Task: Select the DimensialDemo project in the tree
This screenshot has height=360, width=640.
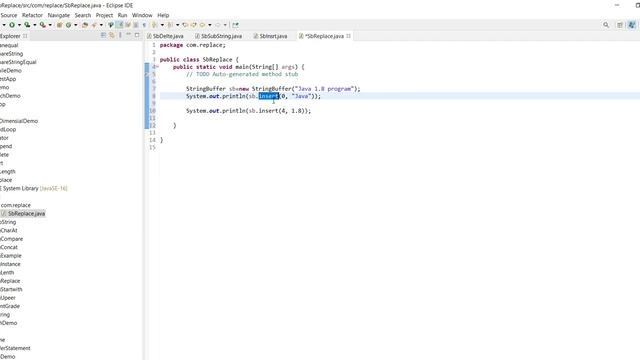Action: pos(19,121)
